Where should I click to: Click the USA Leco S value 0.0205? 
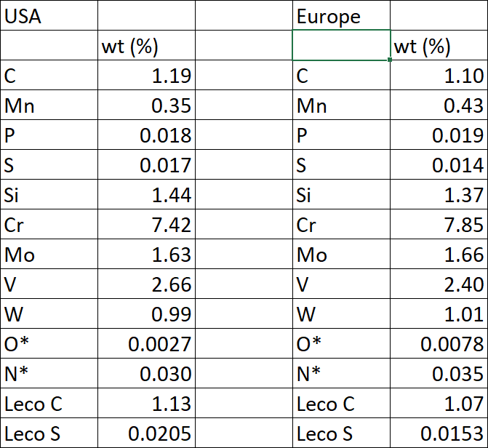[145, 433]
